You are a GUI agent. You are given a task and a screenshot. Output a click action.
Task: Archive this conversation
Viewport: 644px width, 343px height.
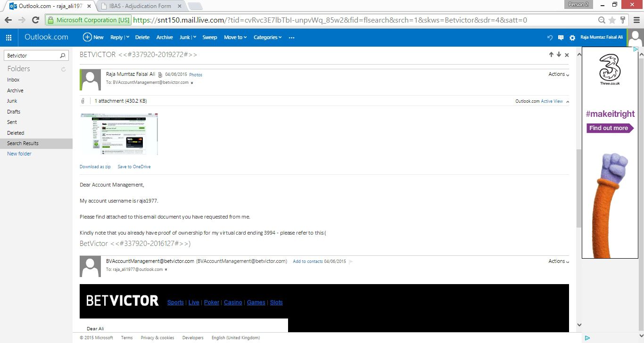(165, 37)
